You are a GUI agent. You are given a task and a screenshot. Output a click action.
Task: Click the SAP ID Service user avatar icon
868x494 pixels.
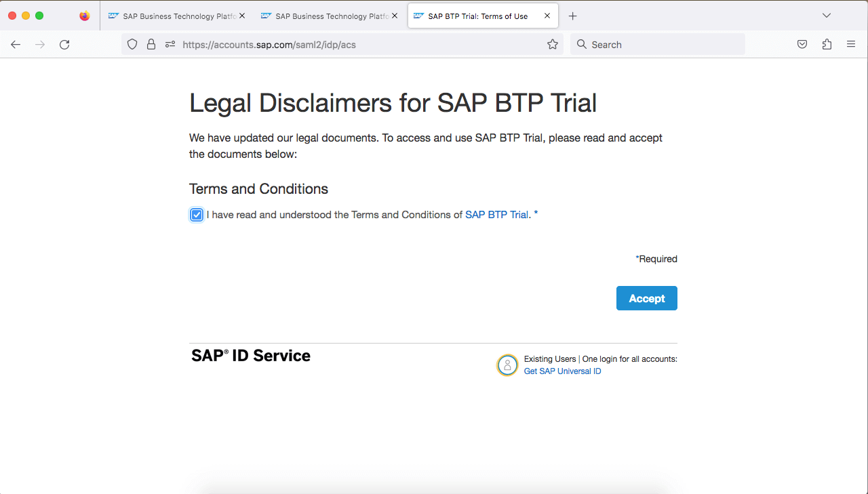pyautogui.click(x=507, y=365)
